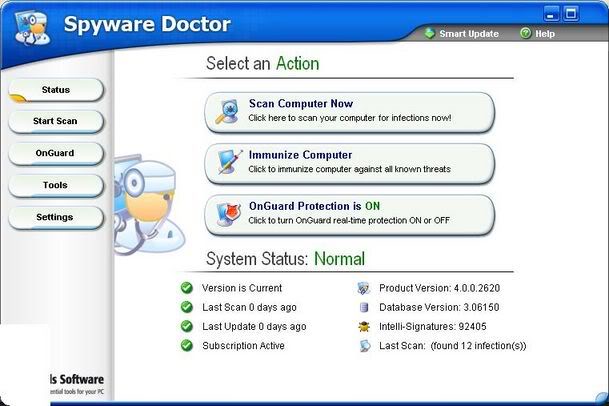Click the Smart Update green arrow icon

[x=430, y=33]
